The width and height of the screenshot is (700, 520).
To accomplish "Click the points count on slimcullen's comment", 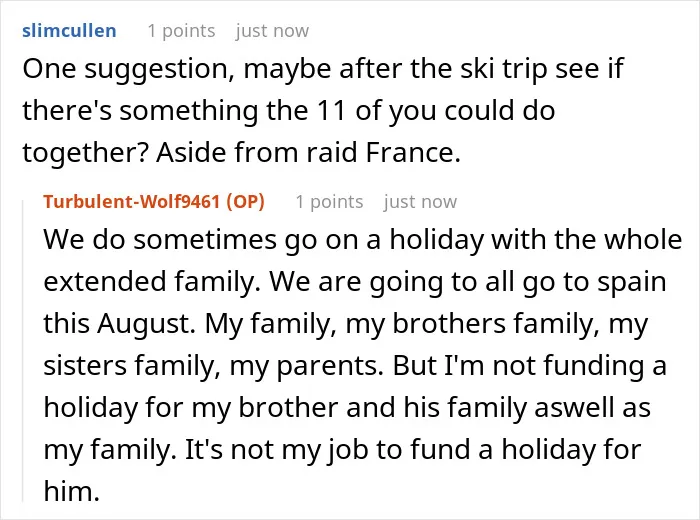I will pyautogui.click(x=181, y=31).
